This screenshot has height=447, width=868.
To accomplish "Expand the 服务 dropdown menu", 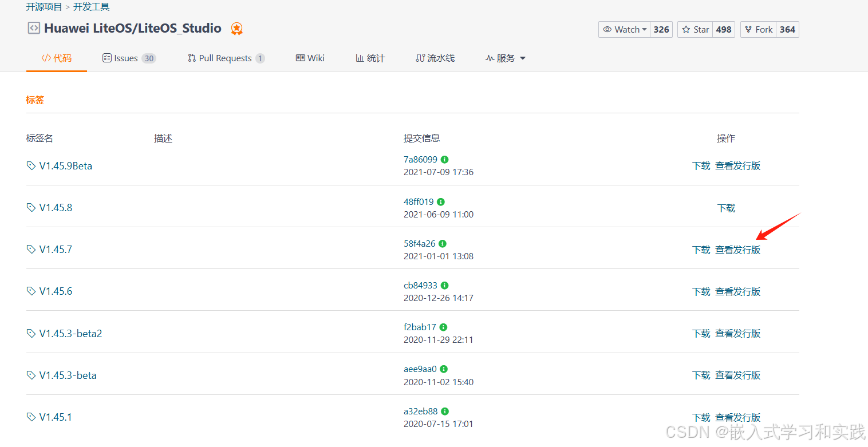I will coord(506,58).
